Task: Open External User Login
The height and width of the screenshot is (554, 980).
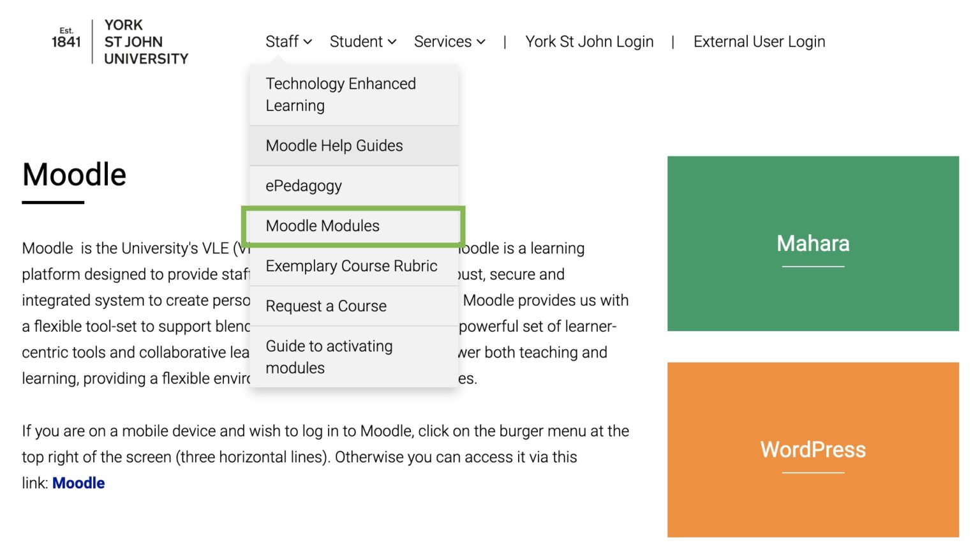Action: pos(759,41)
